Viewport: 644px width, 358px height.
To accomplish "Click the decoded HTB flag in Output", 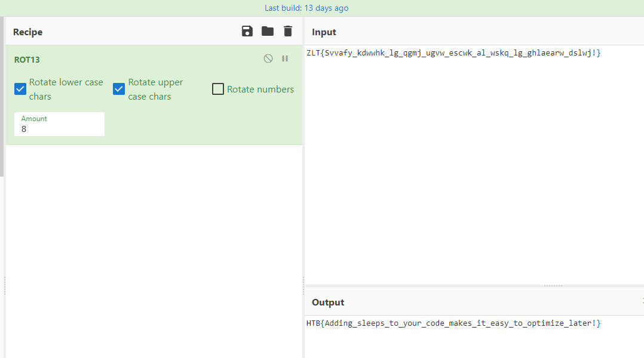I will point(453,323).
